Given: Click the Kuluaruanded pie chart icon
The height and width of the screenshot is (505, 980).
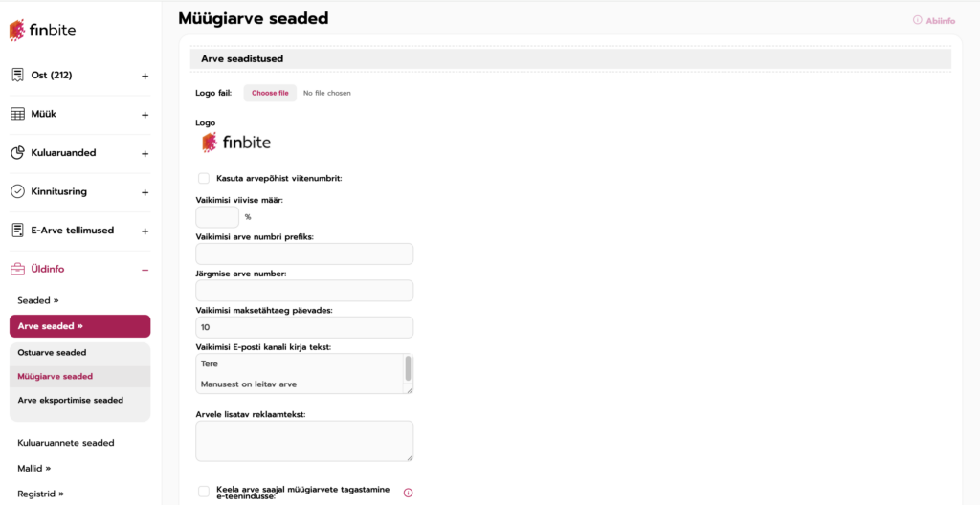Looking at the screenshot, I should coord(17,153).
